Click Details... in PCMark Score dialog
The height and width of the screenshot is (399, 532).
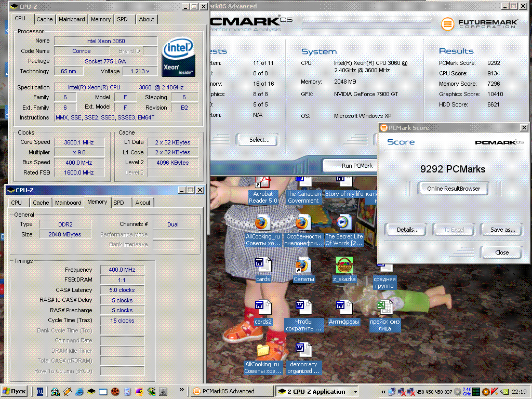407,230
